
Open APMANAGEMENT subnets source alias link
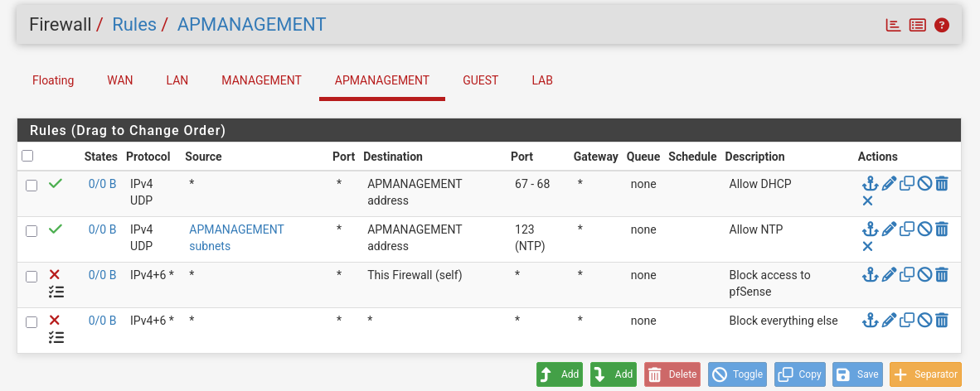[236, 238]
